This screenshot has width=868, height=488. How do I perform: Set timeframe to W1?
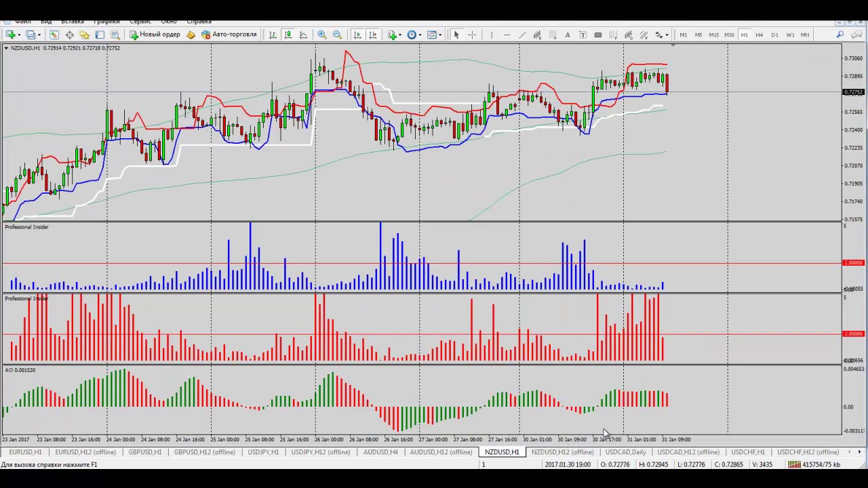[790, 35]
